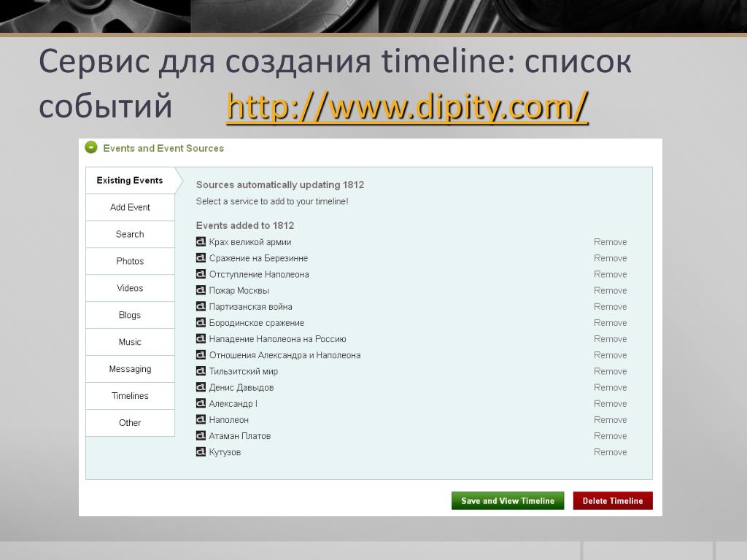Remove the Крах великой армии event

(611, 242)
